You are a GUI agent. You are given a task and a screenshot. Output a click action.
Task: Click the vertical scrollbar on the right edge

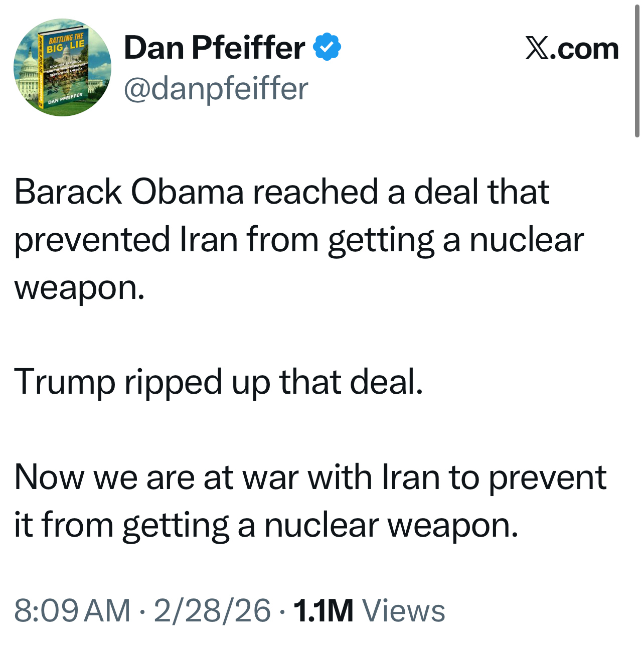point(636,70)
